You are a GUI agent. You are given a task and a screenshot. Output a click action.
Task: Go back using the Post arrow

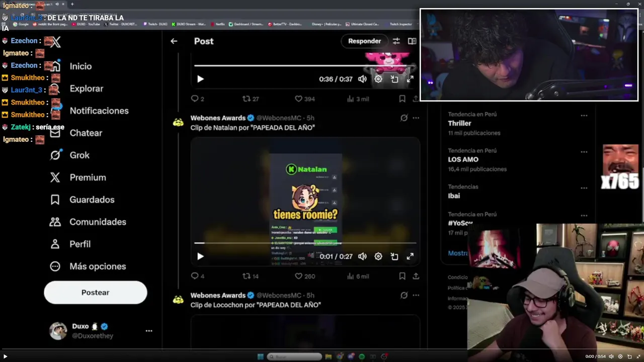coord(174,41)
